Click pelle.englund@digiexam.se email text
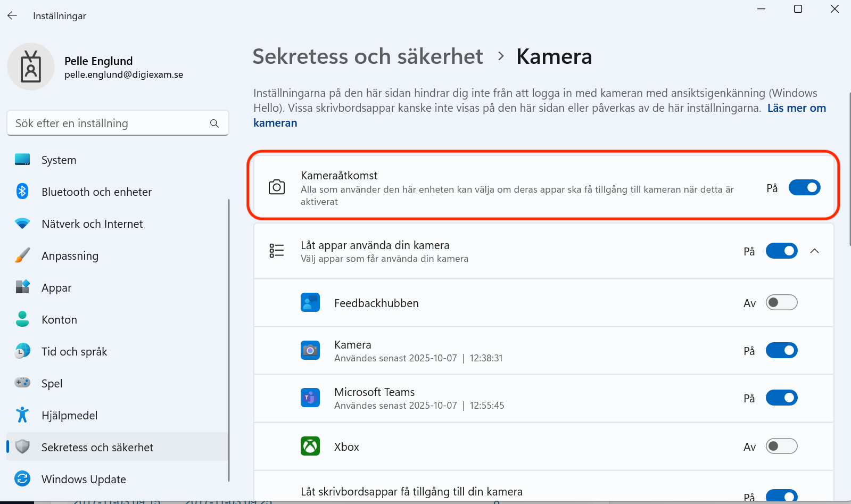 tap(124, 75)
